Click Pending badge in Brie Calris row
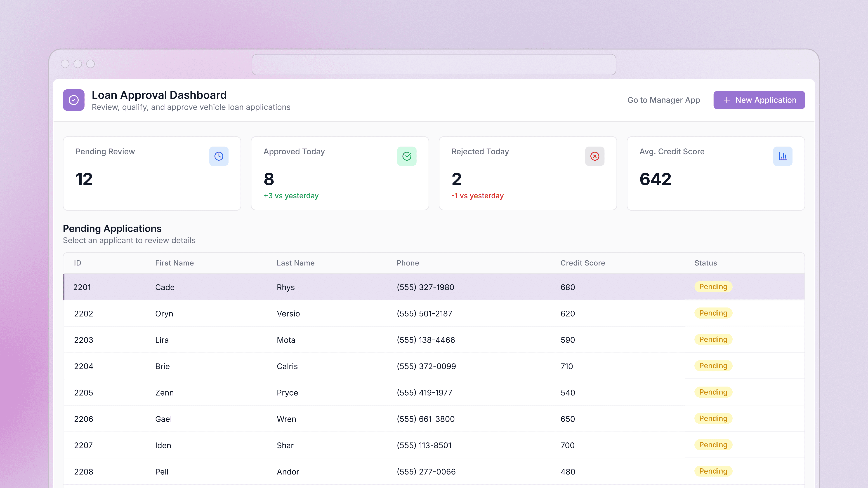The height and width of the screenshot is (488, 868). (713, 366)
